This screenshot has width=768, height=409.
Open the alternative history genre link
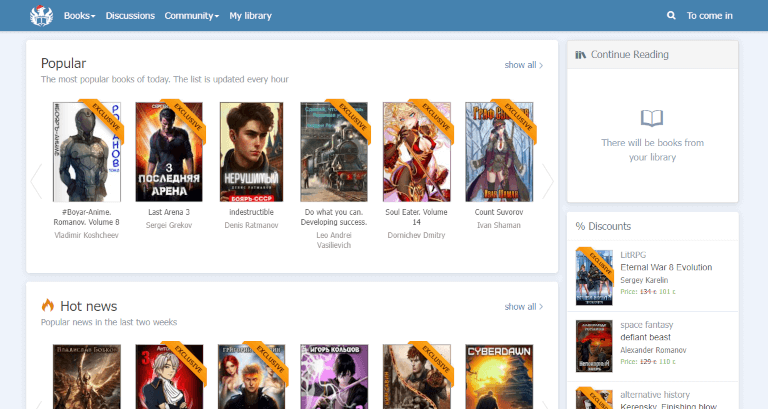[655, 395]
